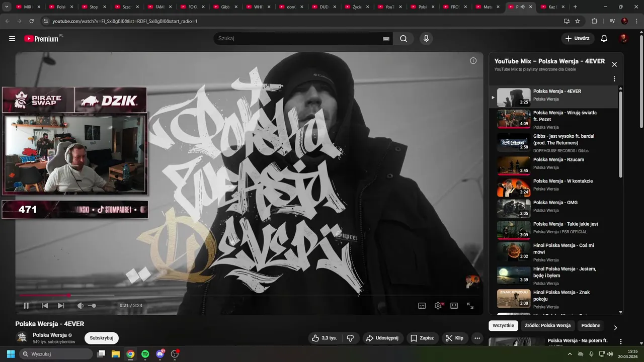Open Chrome extensions puzzle icon

595,21
